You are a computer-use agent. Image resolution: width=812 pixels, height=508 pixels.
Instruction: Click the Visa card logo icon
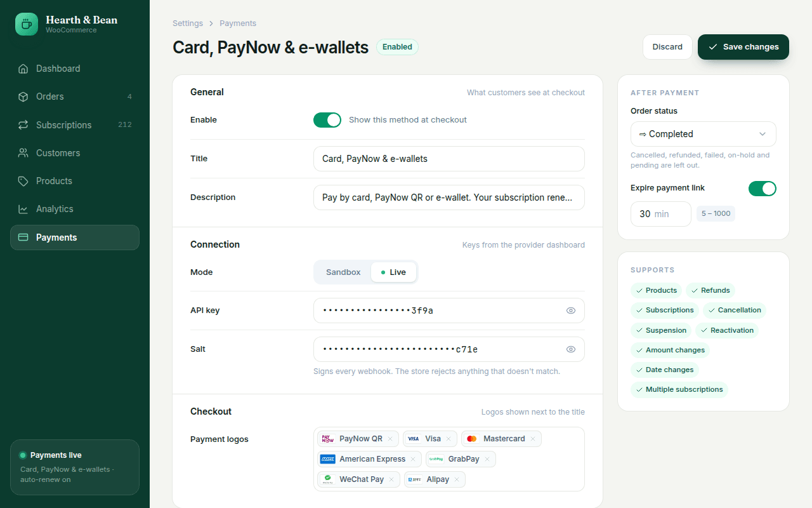pyautogui.click(x=414, y=439)
